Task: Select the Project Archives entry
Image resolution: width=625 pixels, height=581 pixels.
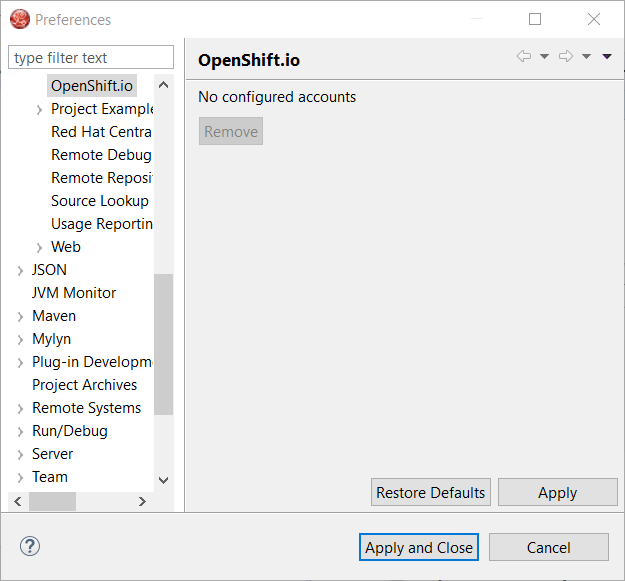Action: pos(84,385)
